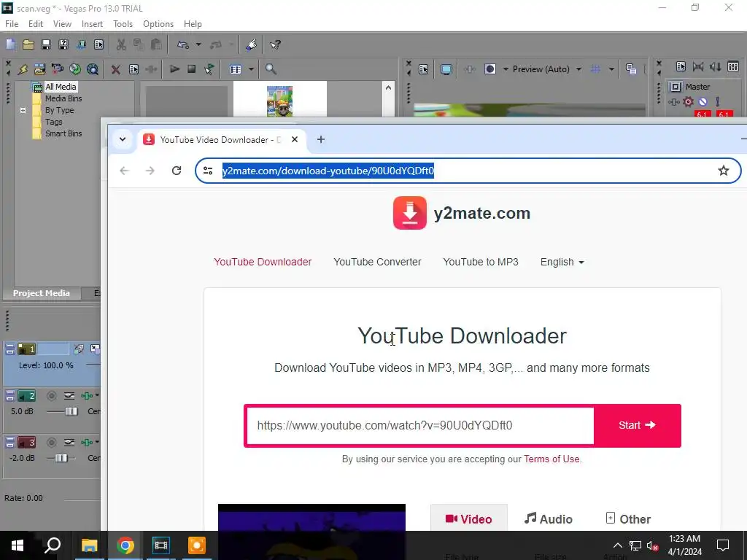Screen dimensions: 747x560
Task: Toggle Auto Preview flag icon
Action: coord(209,69)
